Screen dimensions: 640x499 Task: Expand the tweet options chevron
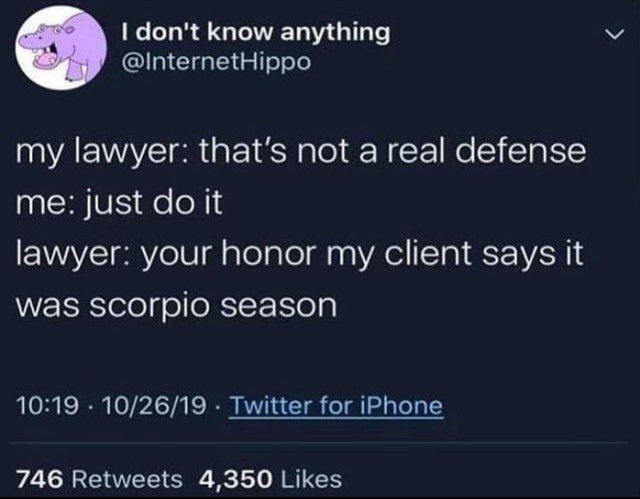[614, 35]
